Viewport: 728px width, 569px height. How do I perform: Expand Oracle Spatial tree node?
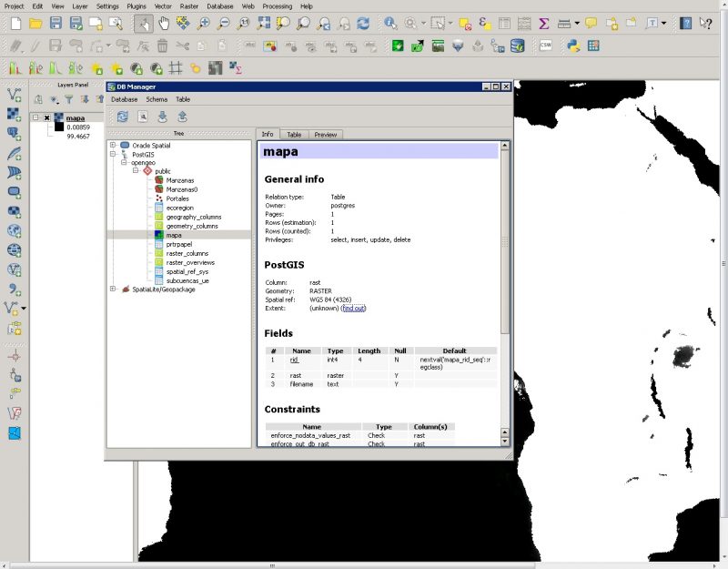(113, 145)
